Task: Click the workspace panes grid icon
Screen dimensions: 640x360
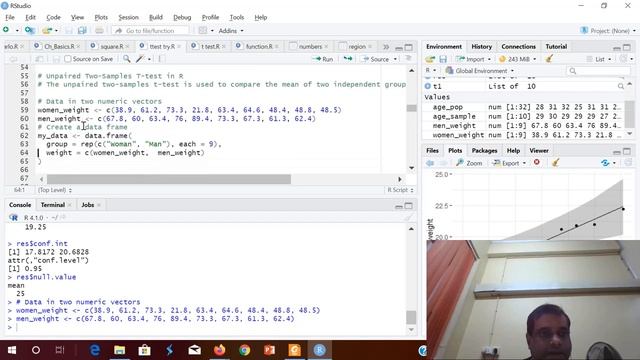Action: [x=203, y=30]
